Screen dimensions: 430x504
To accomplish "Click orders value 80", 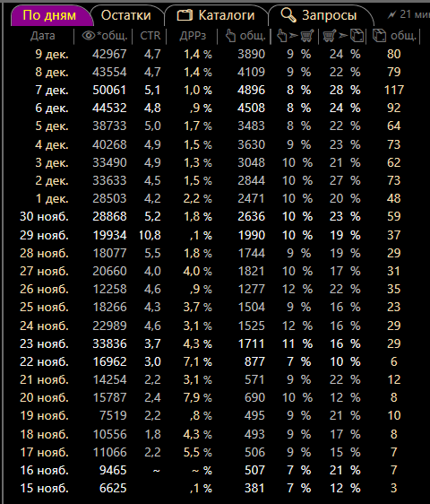I will [394, 54].
